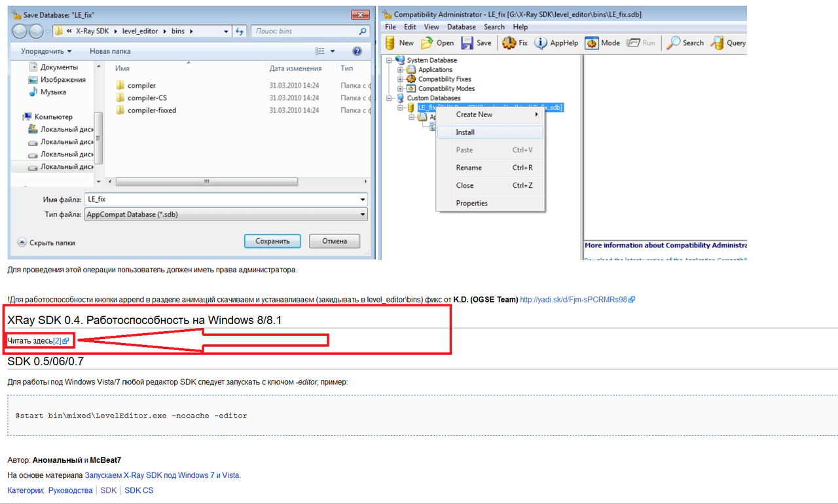Click the Query toolbar button

click(728, 43)
